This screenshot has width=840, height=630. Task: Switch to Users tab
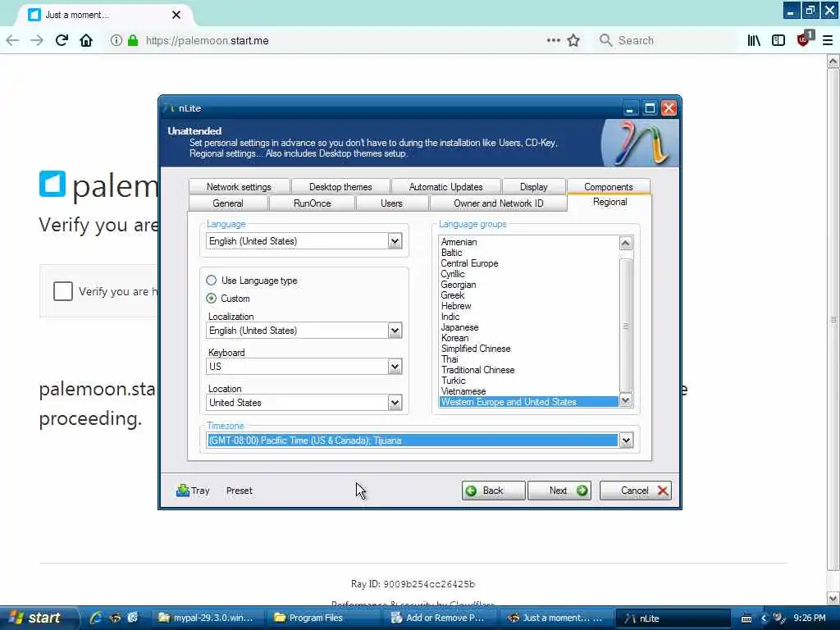tap(391, 203)
